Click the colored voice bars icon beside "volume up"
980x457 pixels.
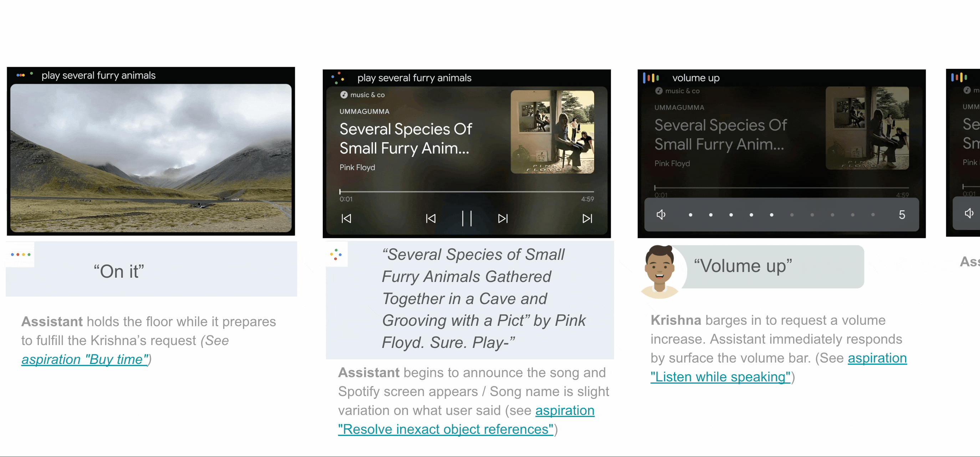point(651,78)
